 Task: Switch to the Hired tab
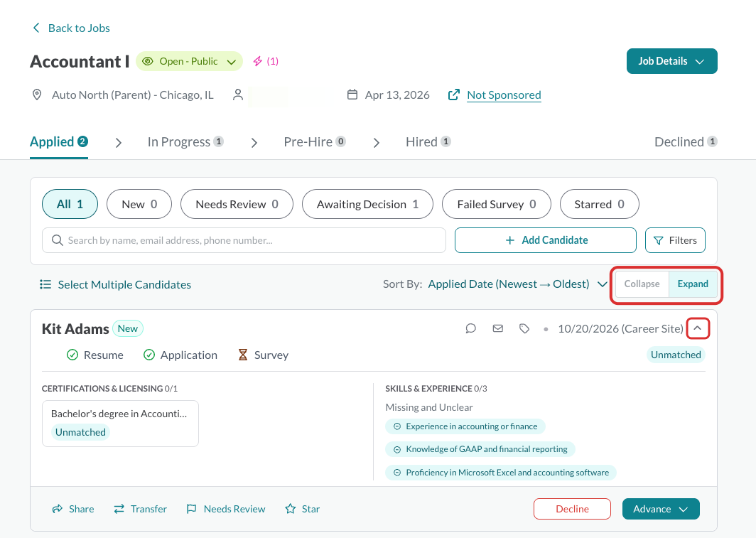coord(428,141)
